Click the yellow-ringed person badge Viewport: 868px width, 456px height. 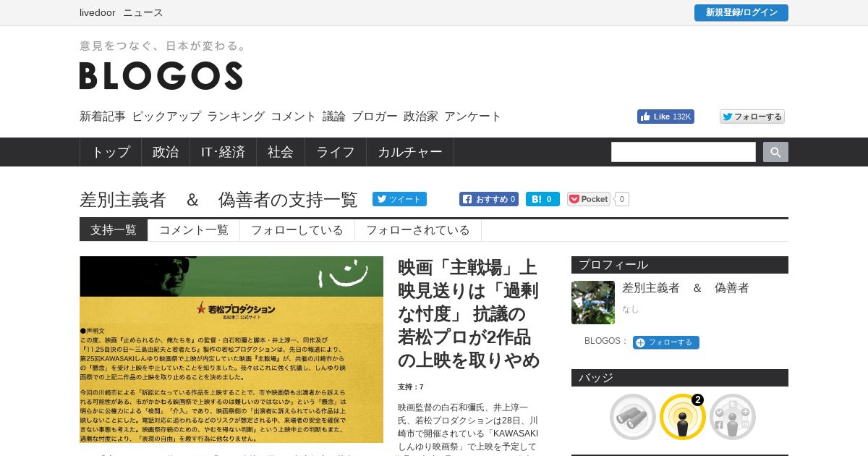click(683, 417)
